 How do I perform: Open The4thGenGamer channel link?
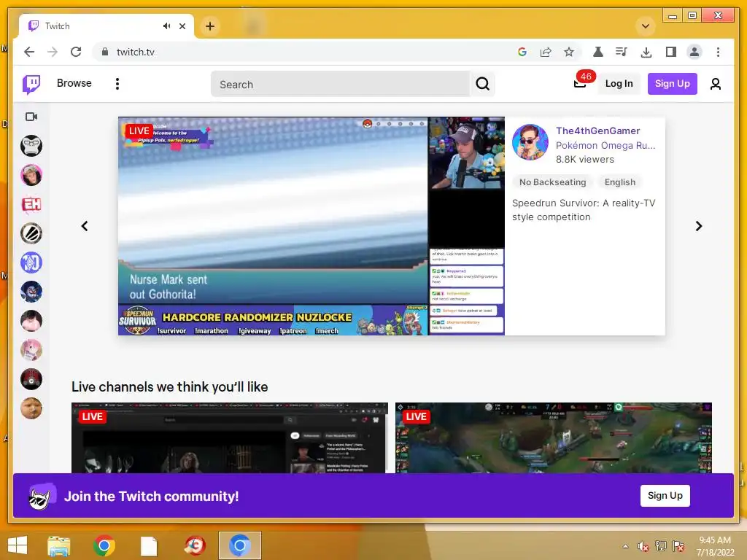coord(597,131)
